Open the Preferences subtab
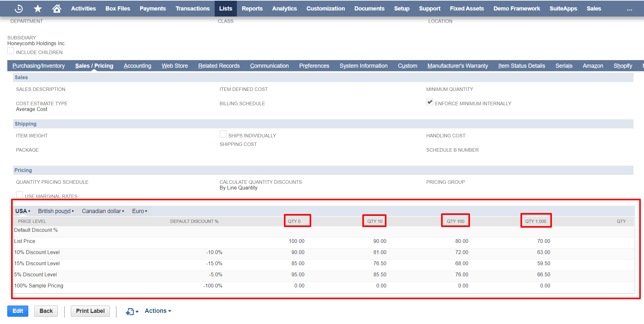644x324 pixels. 314,66
